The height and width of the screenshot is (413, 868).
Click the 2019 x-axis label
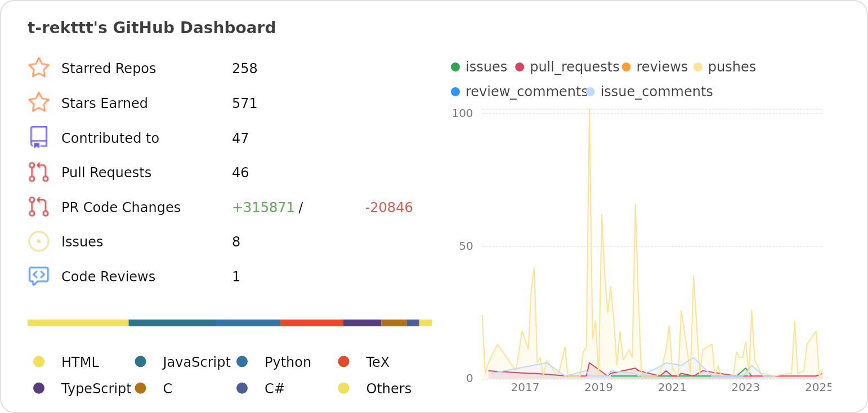(x=598, y=388)
